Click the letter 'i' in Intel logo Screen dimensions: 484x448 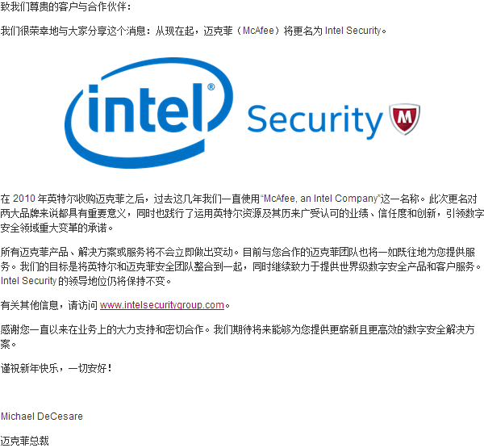tap(94, 108)
